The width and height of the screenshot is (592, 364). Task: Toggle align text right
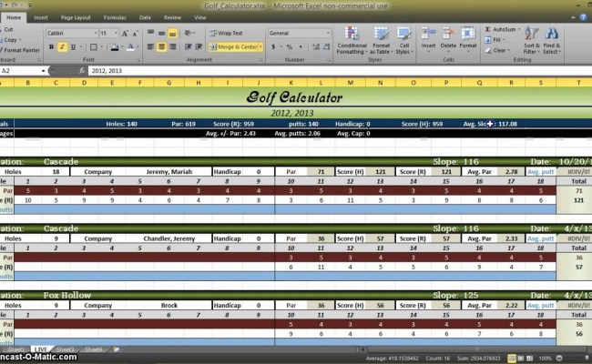[172, 46]
